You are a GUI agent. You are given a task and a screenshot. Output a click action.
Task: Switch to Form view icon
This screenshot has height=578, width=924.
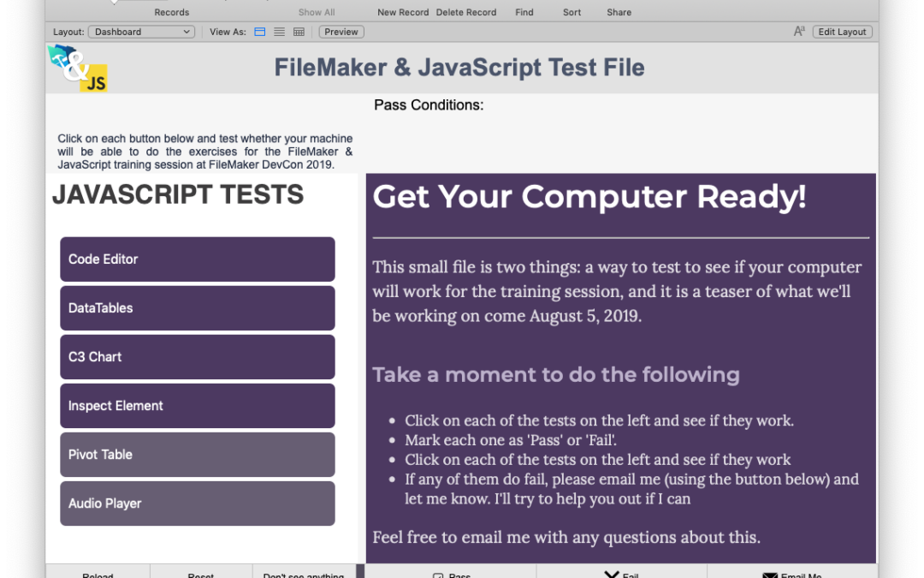(260, 32)
